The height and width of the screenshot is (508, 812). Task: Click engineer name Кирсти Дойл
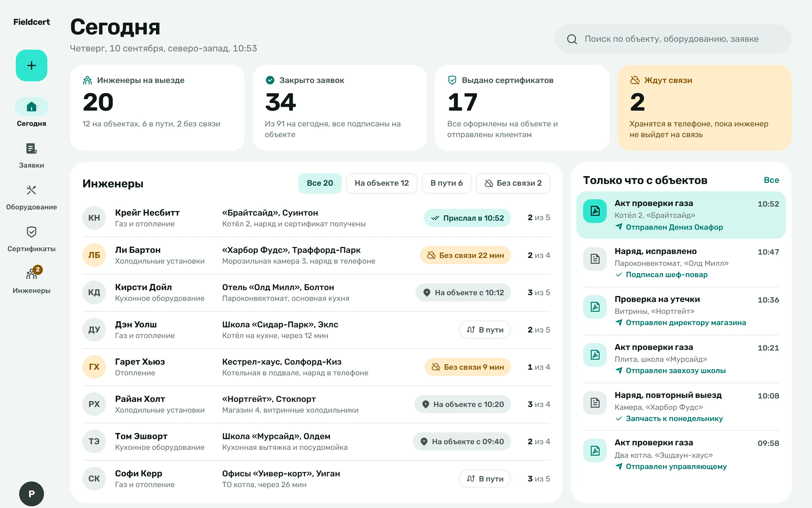[x=143, y=287]
